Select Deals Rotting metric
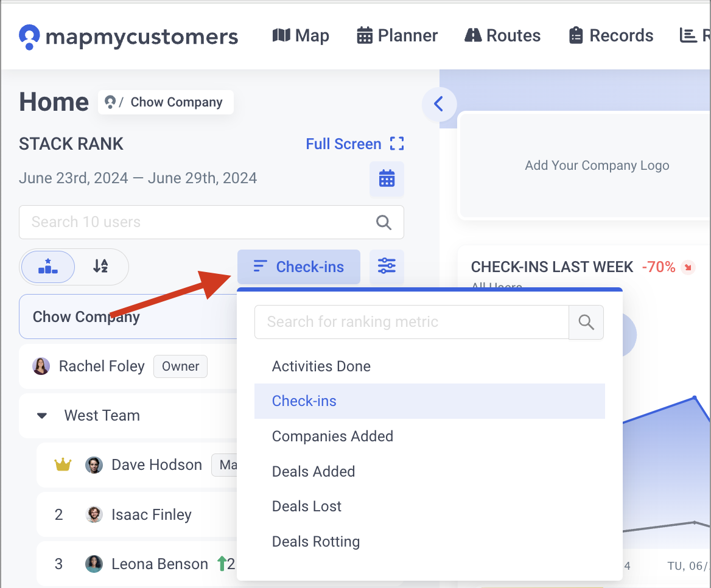Screen dimensions: 711x588 [429, 541]
